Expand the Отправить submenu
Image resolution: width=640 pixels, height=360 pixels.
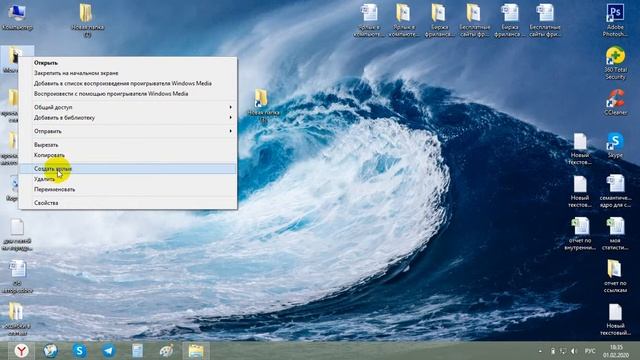(x=127, y=131)
